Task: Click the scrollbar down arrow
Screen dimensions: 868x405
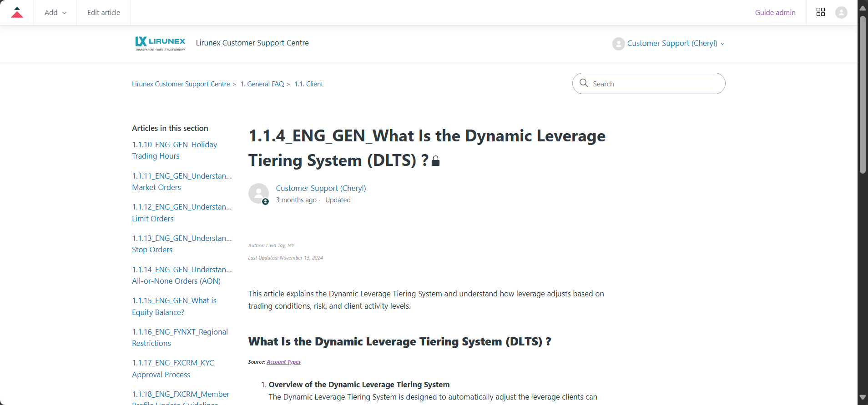Action: pyautogui.click(x=862, y=397)
